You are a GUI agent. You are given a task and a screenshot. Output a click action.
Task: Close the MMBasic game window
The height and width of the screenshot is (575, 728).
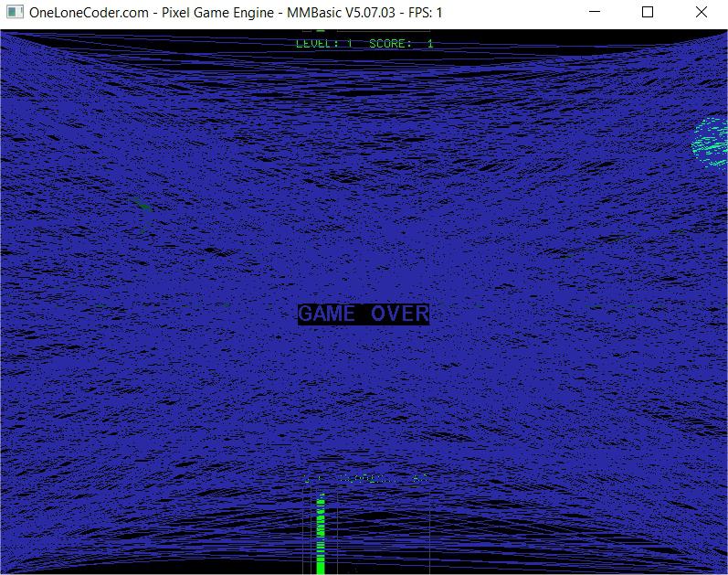(701, 13)
